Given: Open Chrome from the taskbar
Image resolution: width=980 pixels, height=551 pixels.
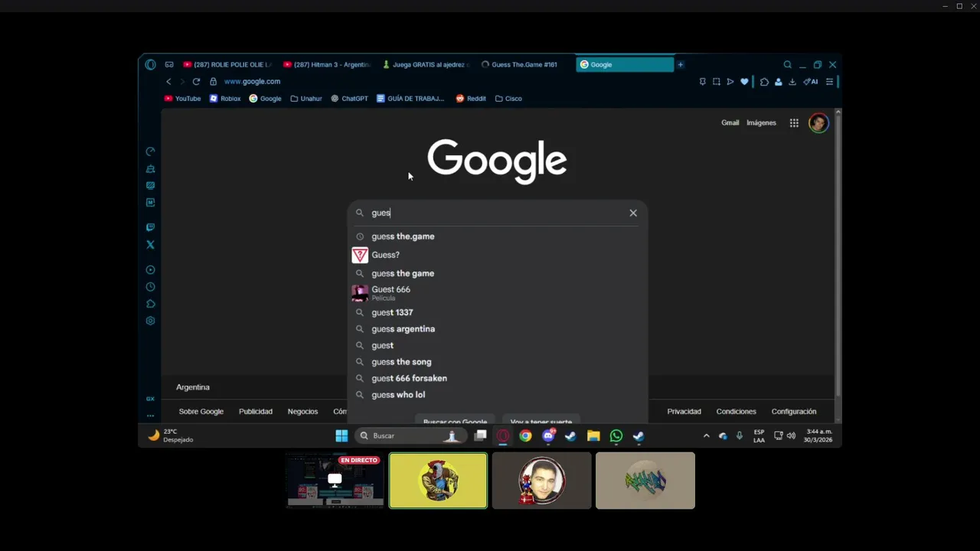Looking at the screenshot, I should coord(525,436).
